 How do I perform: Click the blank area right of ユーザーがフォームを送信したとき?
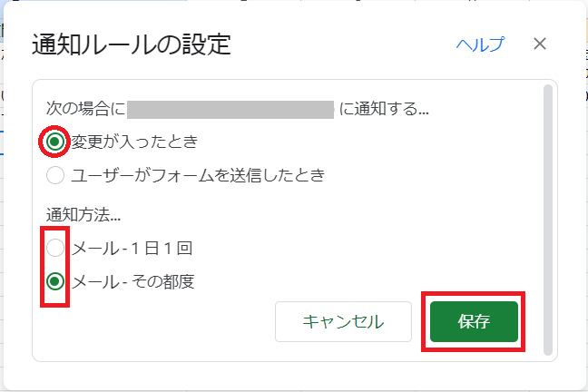pos(426,174)
